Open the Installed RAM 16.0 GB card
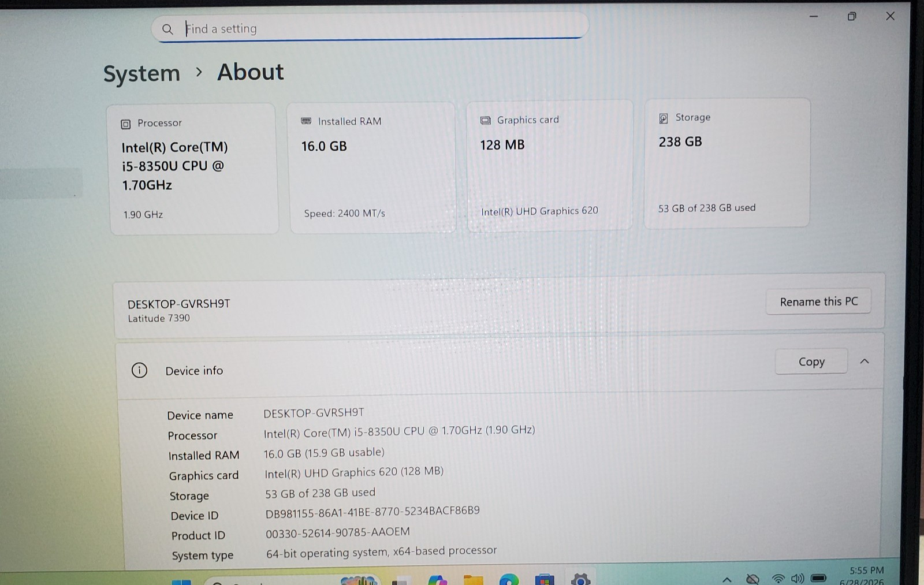This screenshot has height=585, width=924. (x=372, y=167)
